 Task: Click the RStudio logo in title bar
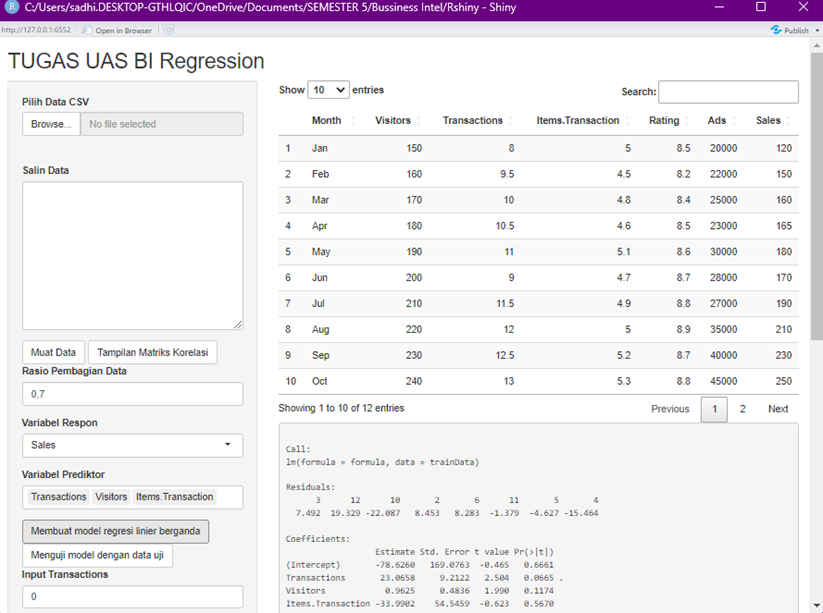point(11,8)
